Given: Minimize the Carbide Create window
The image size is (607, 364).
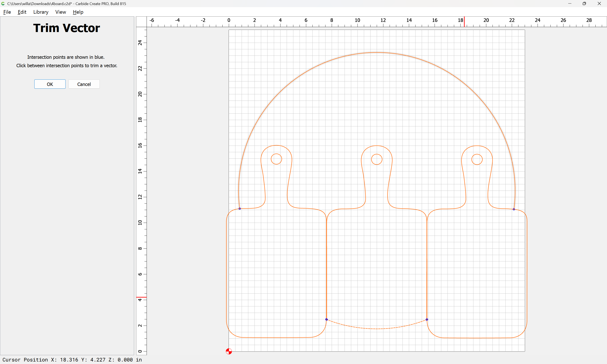Looking at the screenshot, I should [570, 4].
